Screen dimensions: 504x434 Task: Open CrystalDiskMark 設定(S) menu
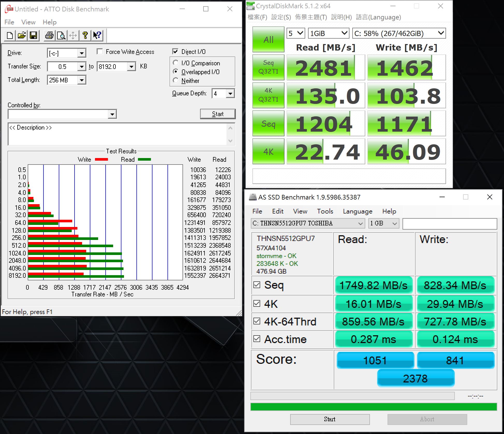pos(281,17)
